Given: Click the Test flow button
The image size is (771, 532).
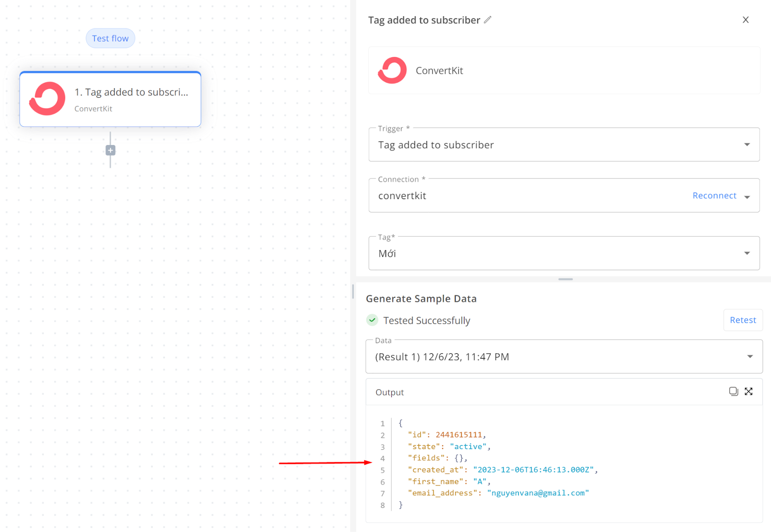Looking at the screenshot, I should coord(110,38).
